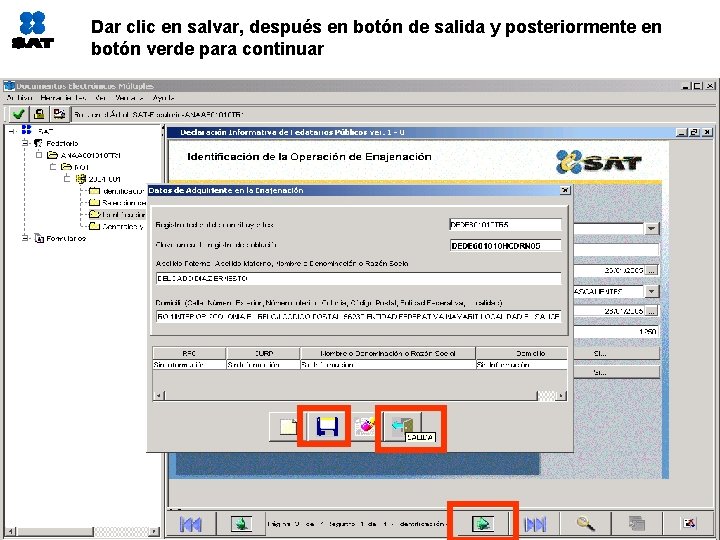720x540 pixels.
Task: Open the AGUASCALIENTES dropdown arrow
Action: pos(652,291)
